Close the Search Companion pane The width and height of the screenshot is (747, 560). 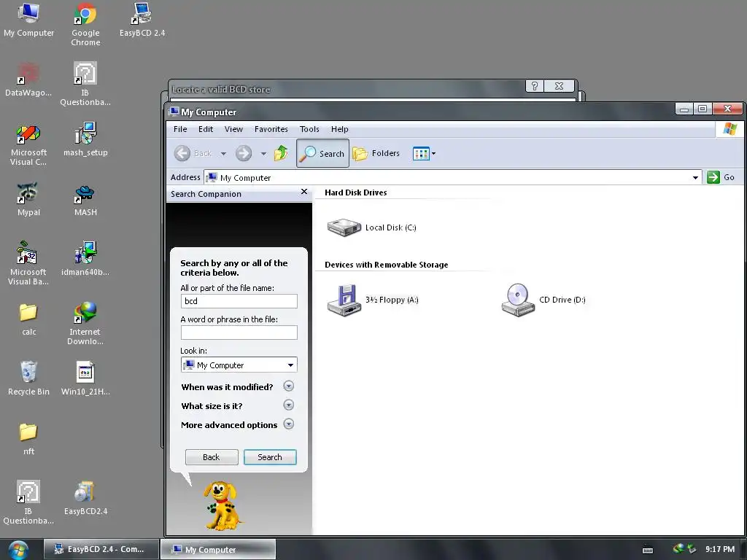click(x=304, y=192)
